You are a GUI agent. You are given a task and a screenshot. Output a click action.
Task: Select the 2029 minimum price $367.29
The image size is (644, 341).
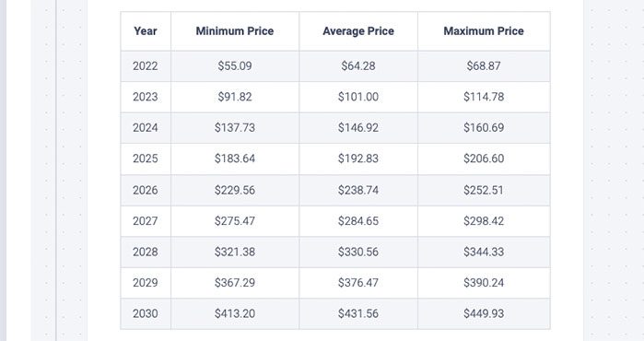point(235,283)
